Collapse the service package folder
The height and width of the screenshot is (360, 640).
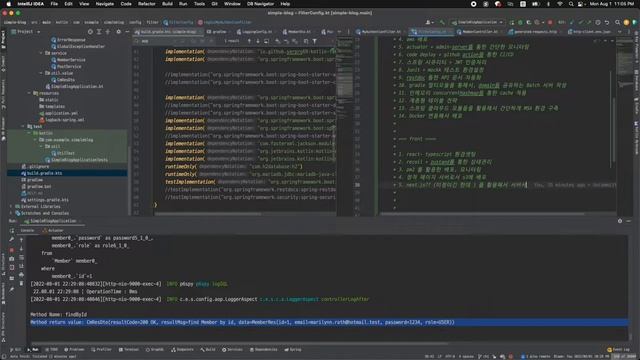tap(41, 53)
